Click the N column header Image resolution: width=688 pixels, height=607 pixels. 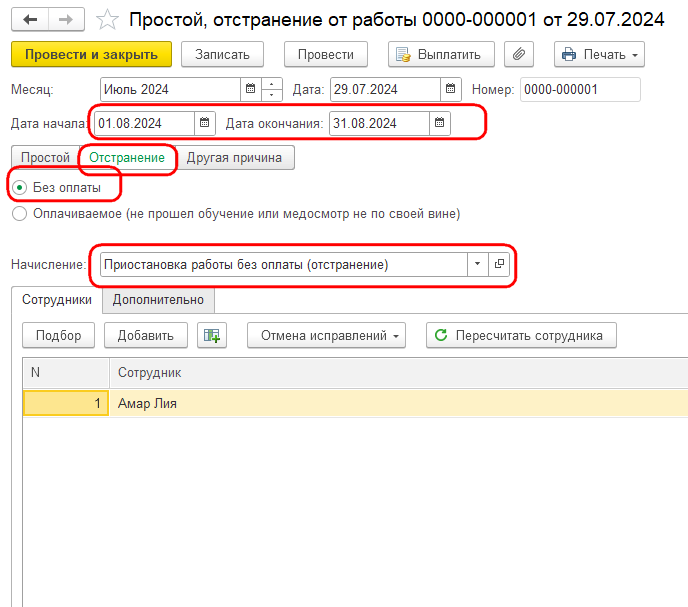point(66,373)
